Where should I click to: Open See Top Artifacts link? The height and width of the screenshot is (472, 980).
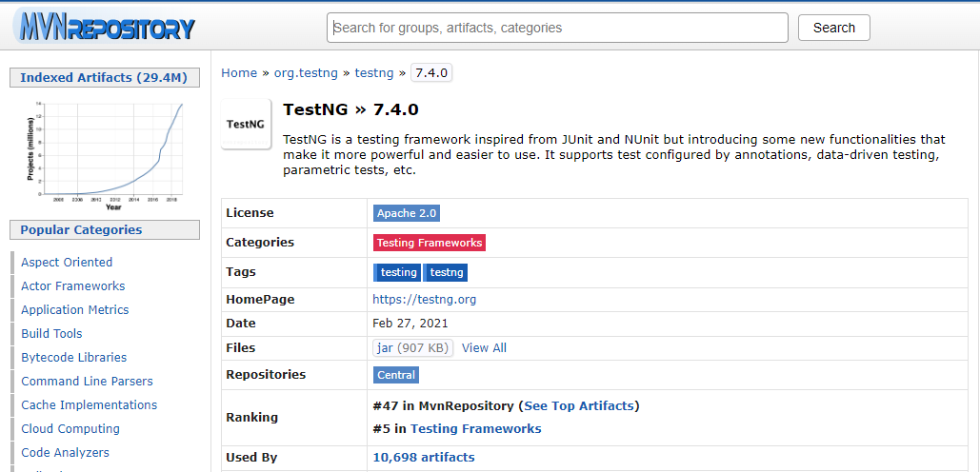pos(579,405)
